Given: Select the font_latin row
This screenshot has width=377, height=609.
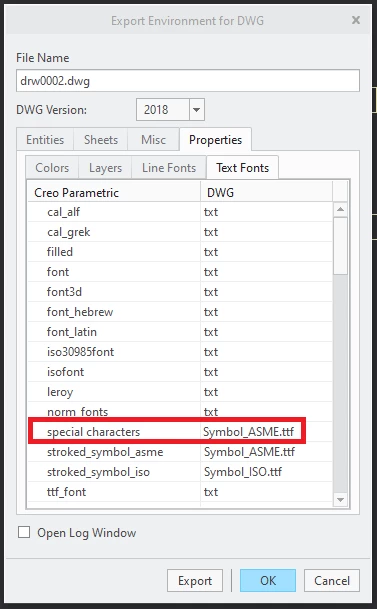Looking at the screenshot, I should coord(180,332).
